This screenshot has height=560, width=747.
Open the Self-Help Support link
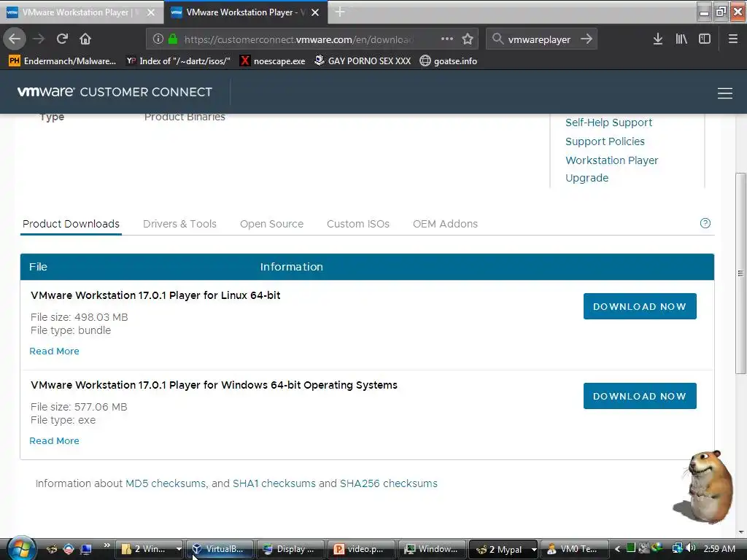click(x=608, y=122)
